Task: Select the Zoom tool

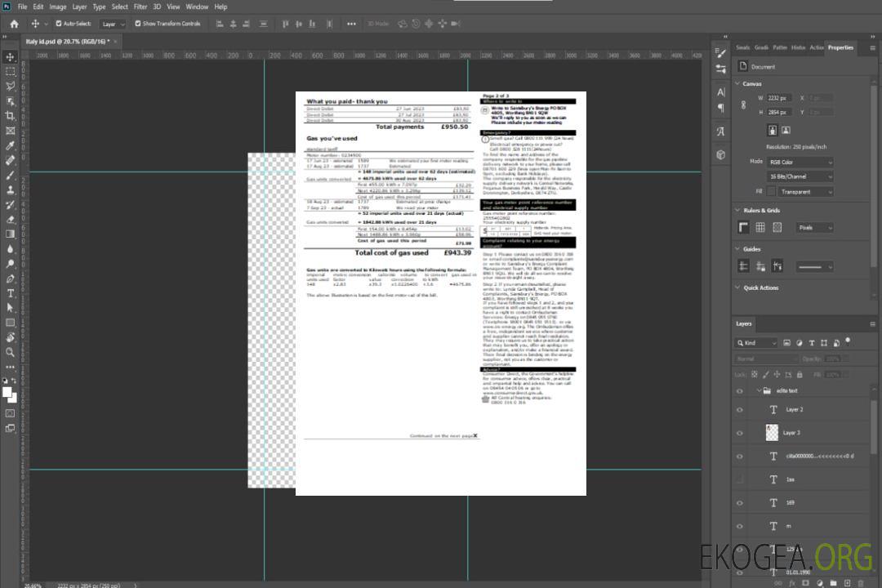Action: point(11,352)
